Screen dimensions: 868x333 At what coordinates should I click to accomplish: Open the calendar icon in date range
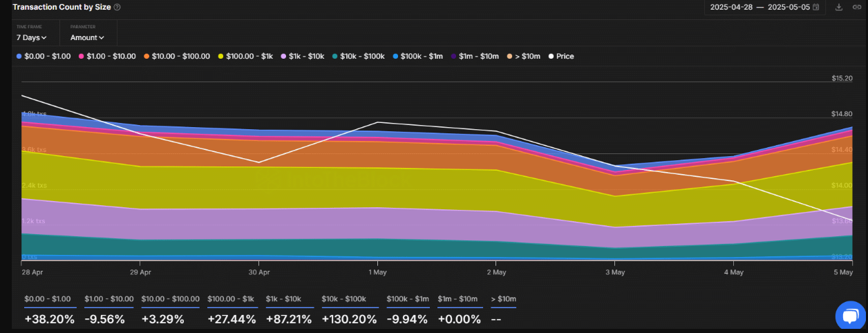(x=816, y=7)
